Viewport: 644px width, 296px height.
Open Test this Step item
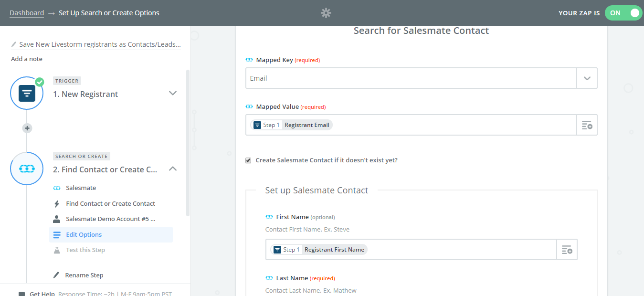(x=111, y=250)
